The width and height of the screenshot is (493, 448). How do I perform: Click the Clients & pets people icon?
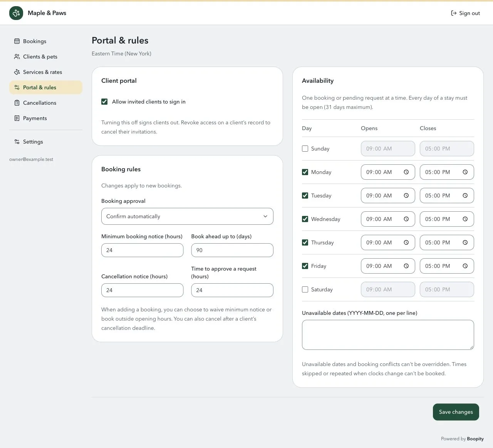point(17,57)
